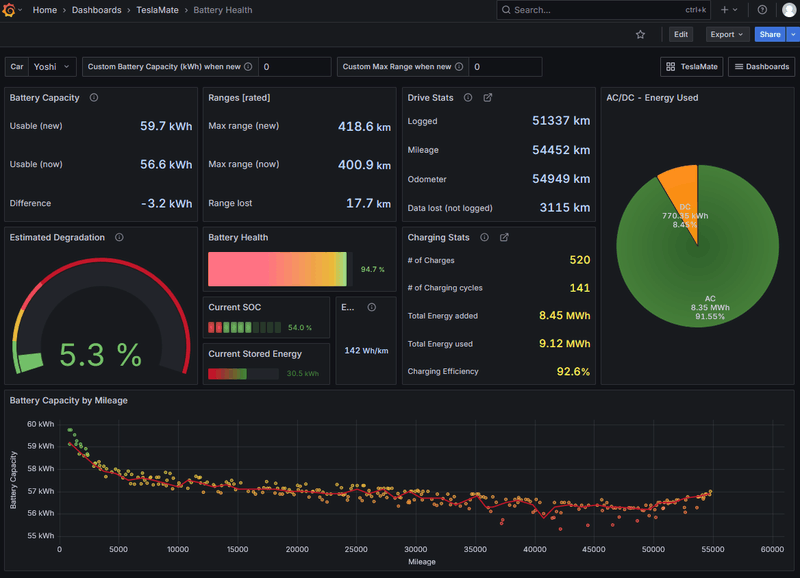Show Estimated Degradation info icon
Image resolution: width=800 pixels, height=578 pixels.
(x=119, y=238)
